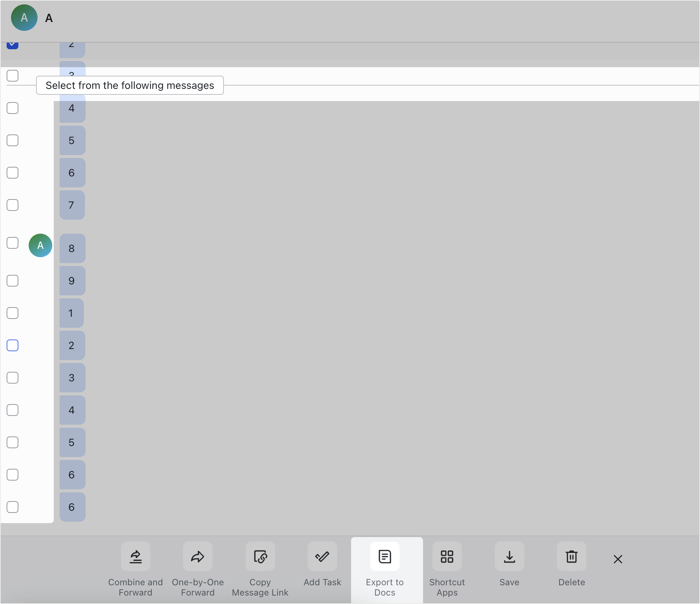The height and width of the screenshot is (604, 700).
Task: Dismiss the Select from following messages tooltip
Action: (130, 85)
